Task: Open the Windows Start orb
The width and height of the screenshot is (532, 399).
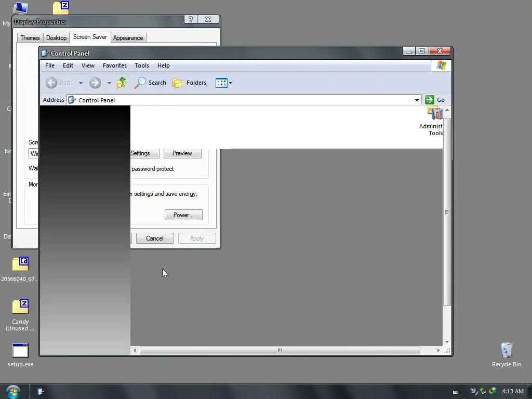Action: (13, 392)
